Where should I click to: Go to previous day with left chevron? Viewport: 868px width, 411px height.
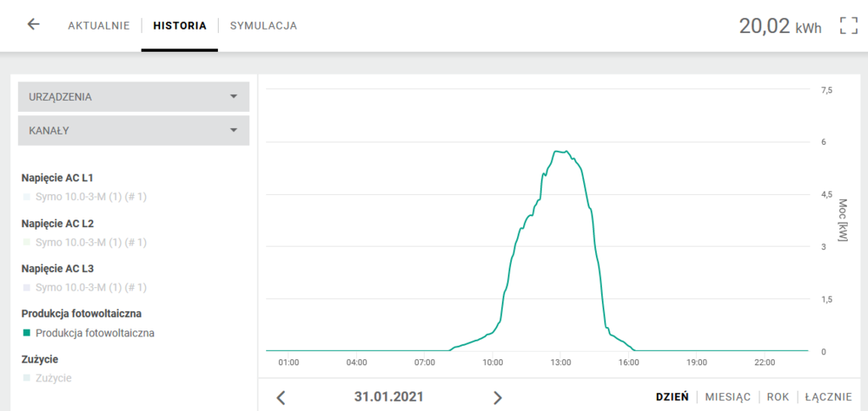pos(281,397)
